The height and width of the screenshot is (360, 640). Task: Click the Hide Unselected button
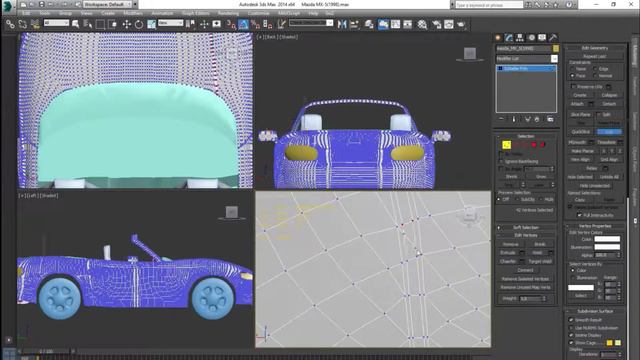[595, 185]
